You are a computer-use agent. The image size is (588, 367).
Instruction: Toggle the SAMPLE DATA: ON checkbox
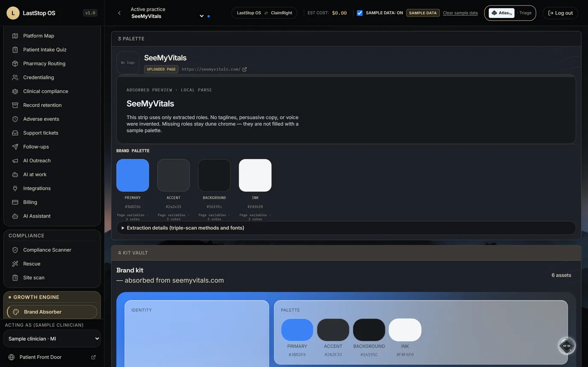click(x=360, y=13)
